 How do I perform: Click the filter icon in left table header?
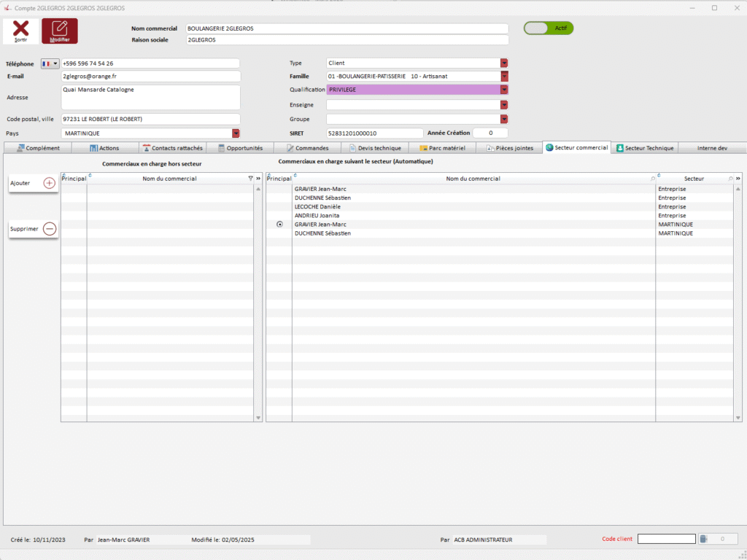coord(250,179)
